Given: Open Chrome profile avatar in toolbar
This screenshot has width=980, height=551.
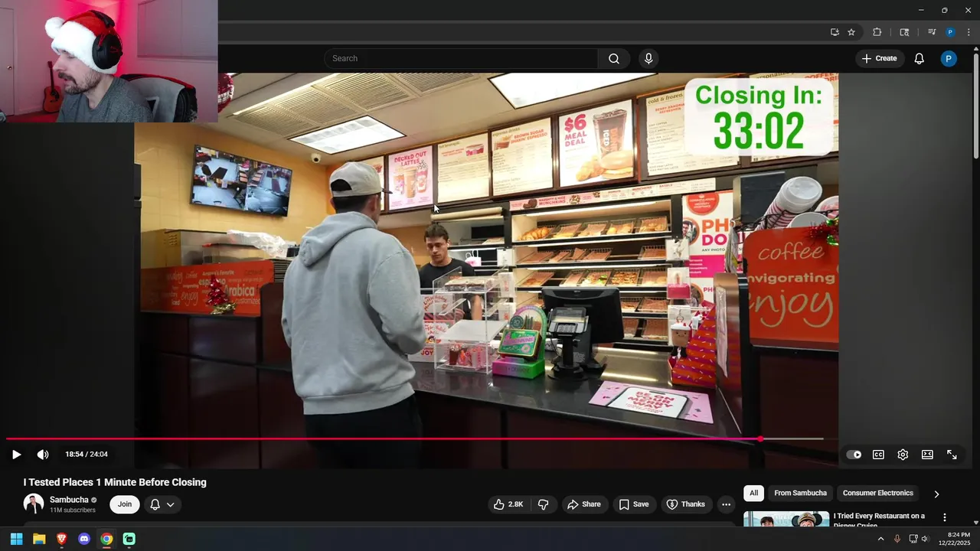Looking at the screenshot, I should (x=950, y=32).
